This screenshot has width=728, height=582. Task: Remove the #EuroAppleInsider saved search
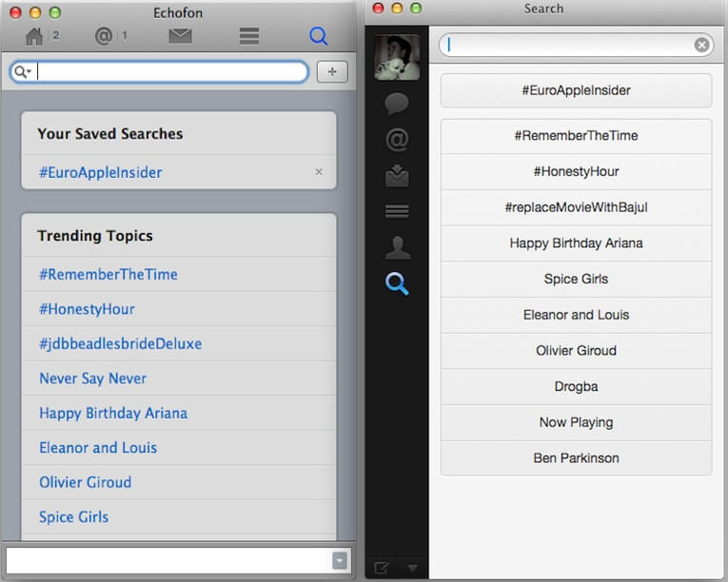point(319,172)
